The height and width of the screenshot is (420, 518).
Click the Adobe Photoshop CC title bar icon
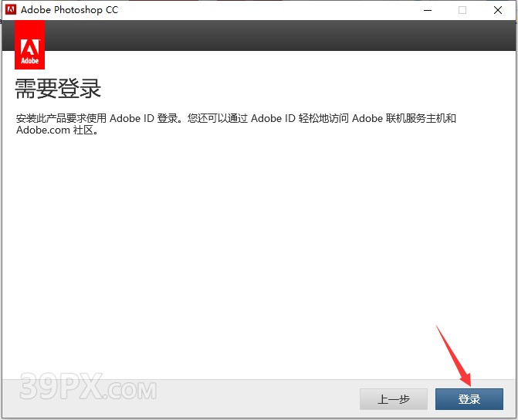pyautogui.click(x=11, y=9)
